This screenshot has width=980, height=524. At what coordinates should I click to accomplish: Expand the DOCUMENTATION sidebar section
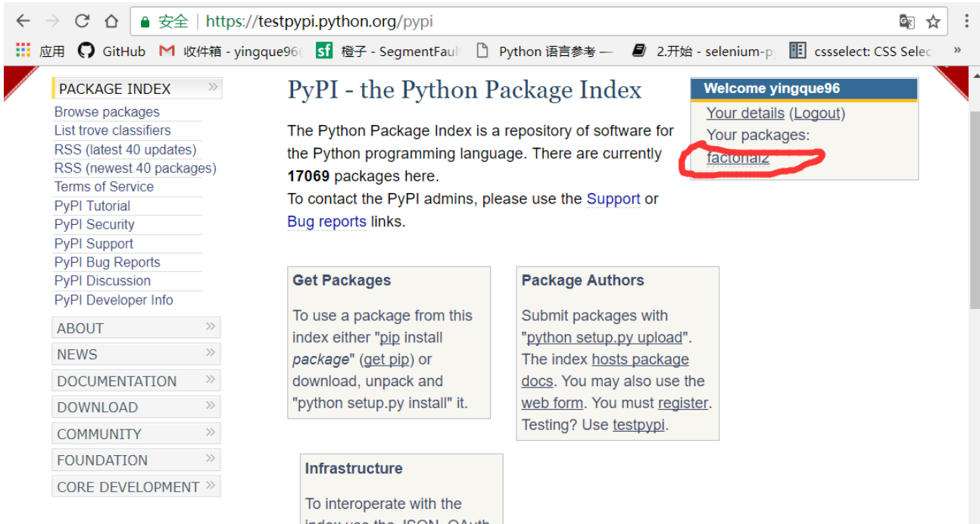click(136, 381)
